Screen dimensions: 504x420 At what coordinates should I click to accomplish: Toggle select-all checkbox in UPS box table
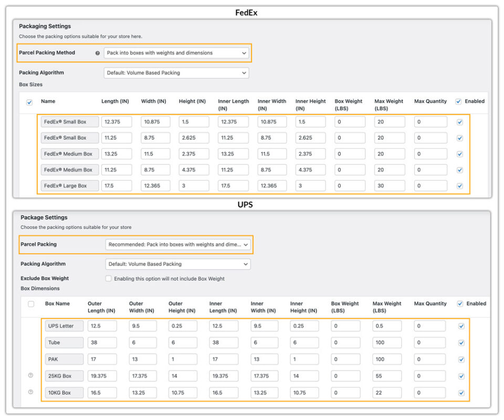(31, 304)
